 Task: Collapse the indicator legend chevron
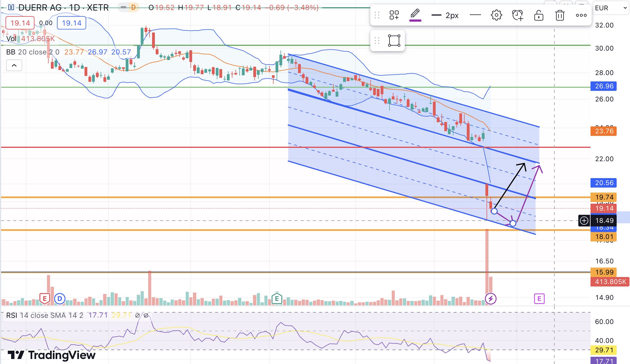[14, 66]
